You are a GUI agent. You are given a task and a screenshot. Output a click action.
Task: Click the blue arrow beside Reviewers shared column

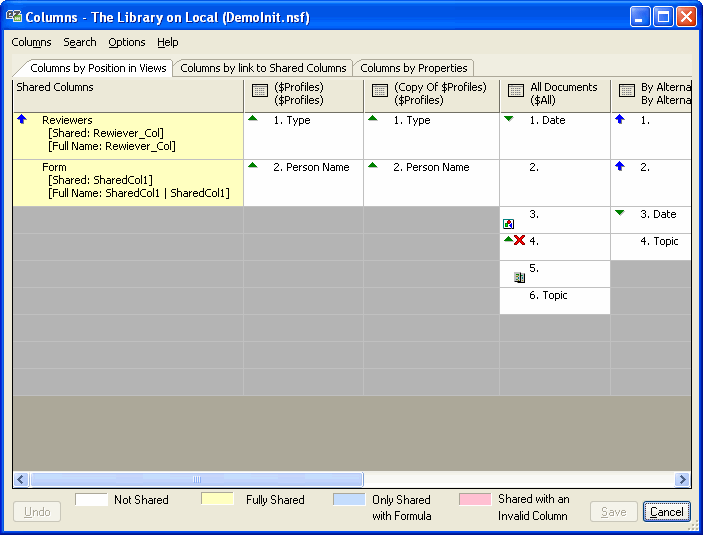tap(22, 120)
